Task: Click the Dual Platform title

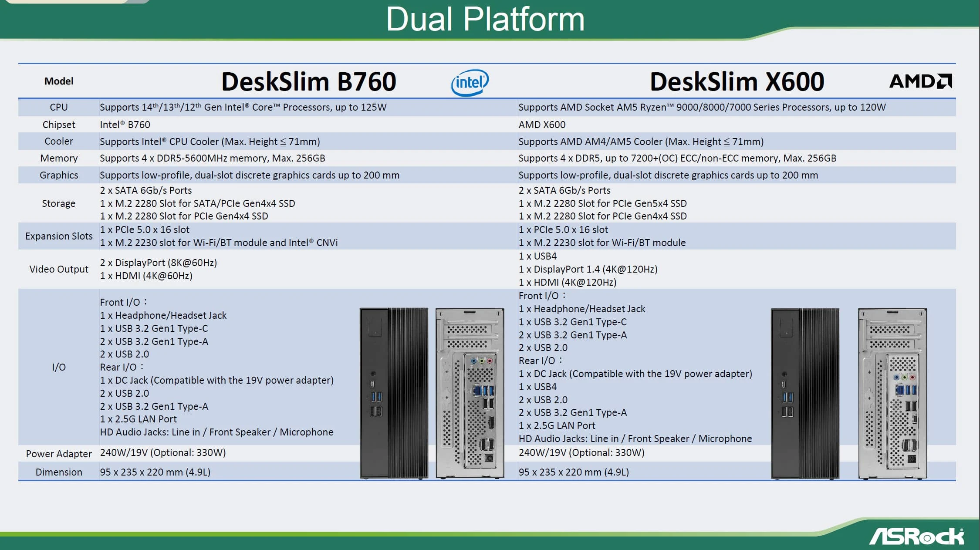Action: pos(485,19)
